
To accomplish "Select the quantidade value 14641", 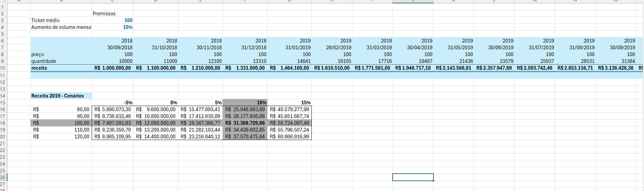I will pos(289,61).
